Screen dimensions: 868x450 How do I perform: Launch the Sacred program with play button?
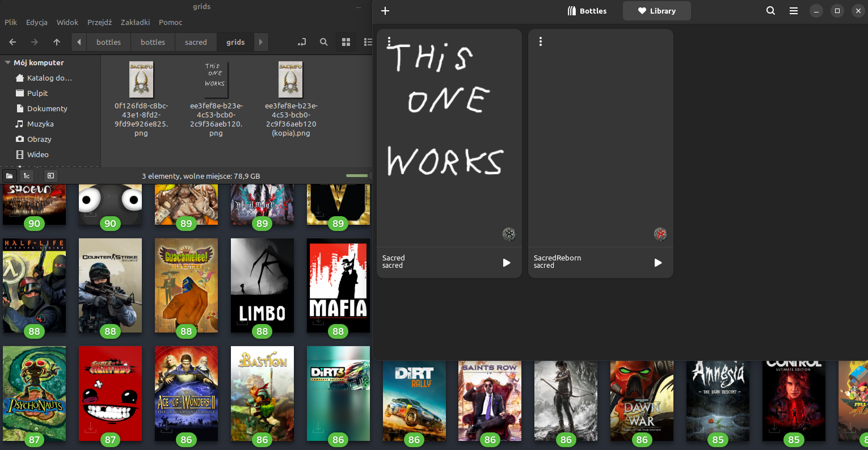click(507, 263)
